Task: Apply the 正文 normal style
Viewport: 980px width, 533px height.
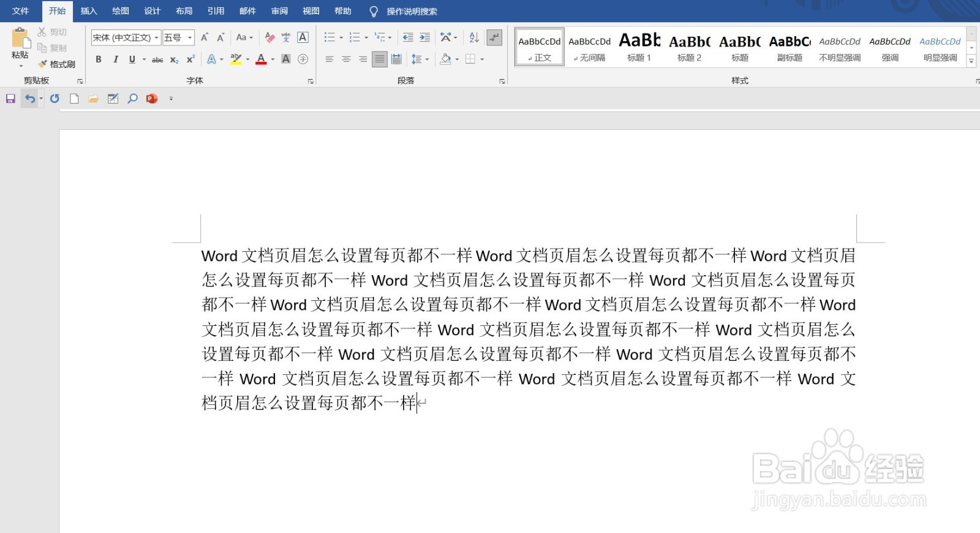Action: [540, 47]
